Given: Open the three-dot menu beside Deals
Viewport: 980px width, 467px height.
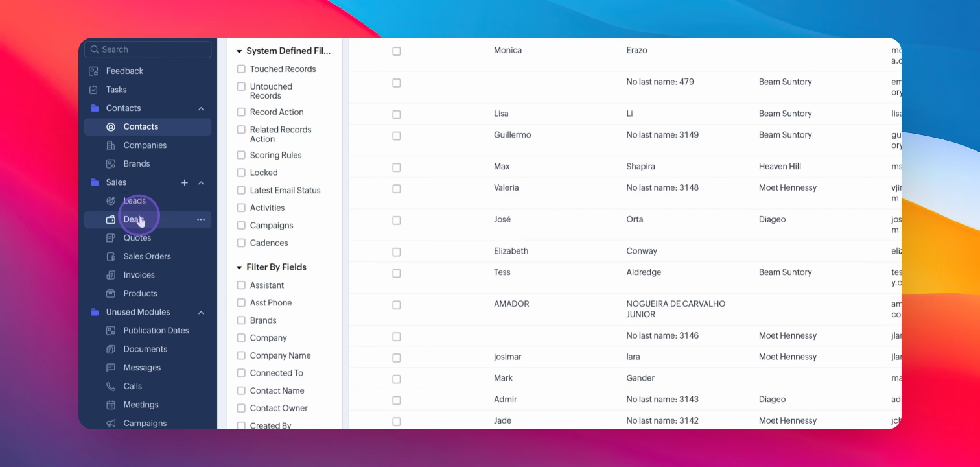Looking at the screenshot, I should (x=201, y=219).
